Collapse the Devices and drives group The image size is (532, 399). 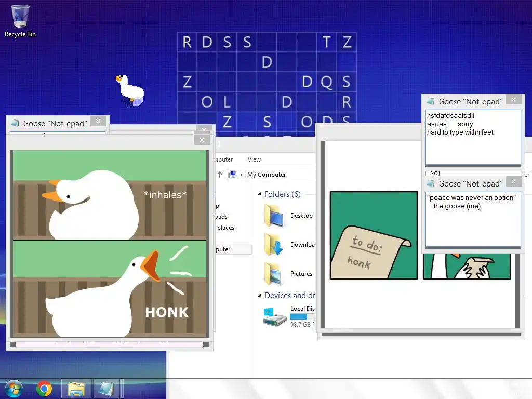coord(259,296)
